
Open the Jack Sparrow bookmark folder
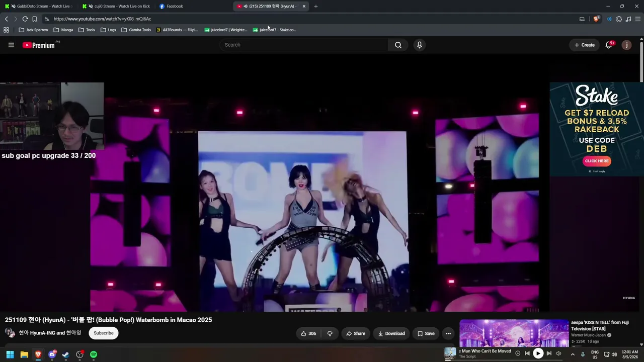coord(33,30)
